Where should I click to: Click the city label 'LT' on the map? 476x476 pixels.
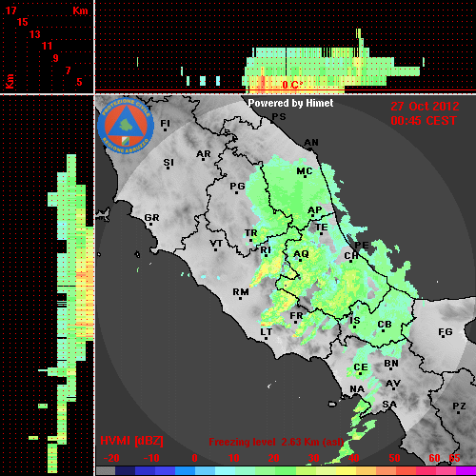(267, 332)
